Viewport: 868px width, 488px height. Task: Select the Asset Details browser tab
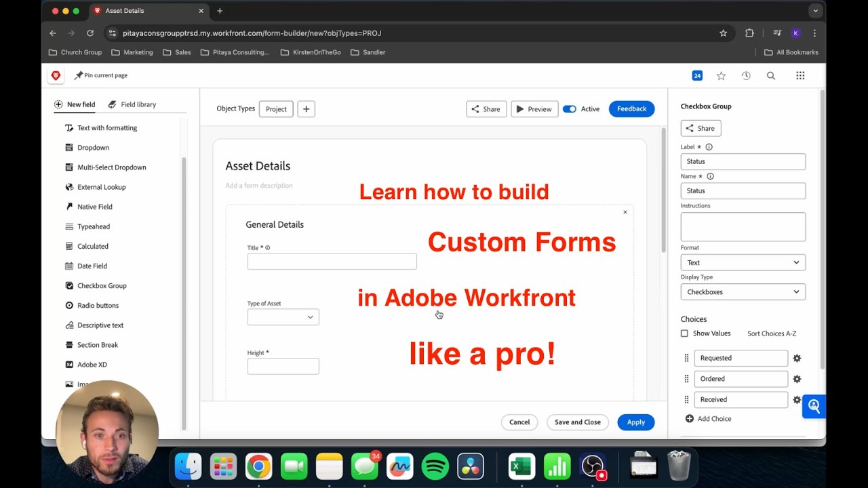[148, 11]
